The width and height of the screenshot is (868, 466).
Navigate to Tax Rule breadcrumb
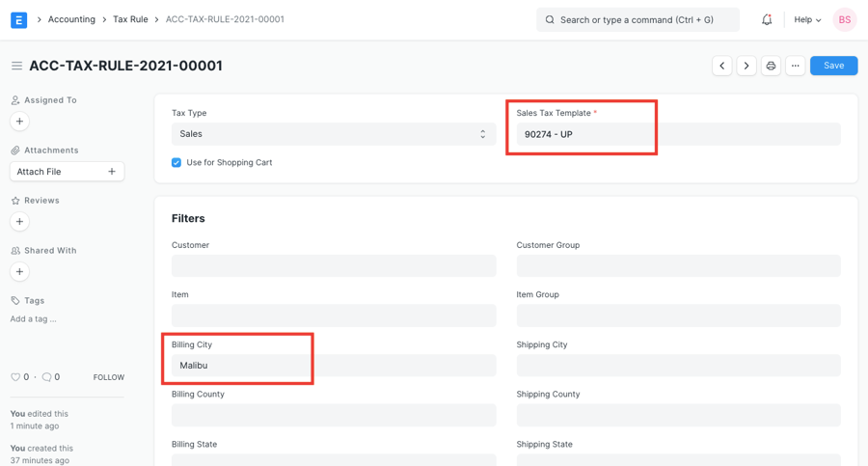pyautogui.click(x=130, y=19)
